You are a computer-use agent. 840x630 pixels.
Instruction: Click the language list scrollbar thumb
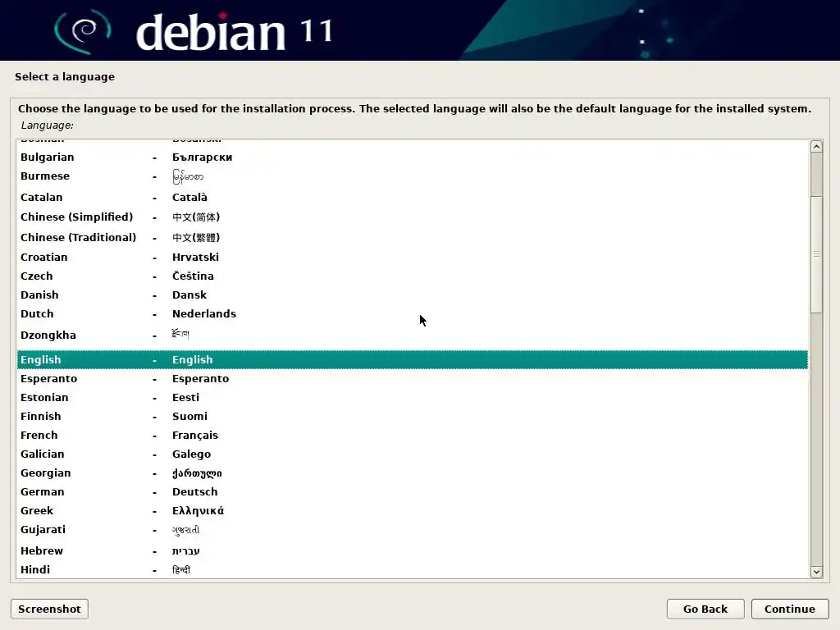coord(816,254)
